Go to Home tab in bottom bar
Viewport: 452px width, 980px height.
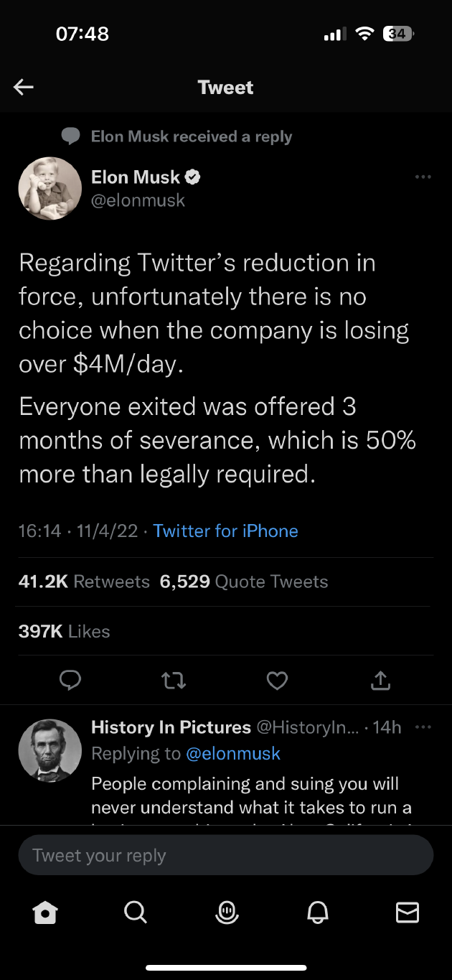click(x=45, y=913)
